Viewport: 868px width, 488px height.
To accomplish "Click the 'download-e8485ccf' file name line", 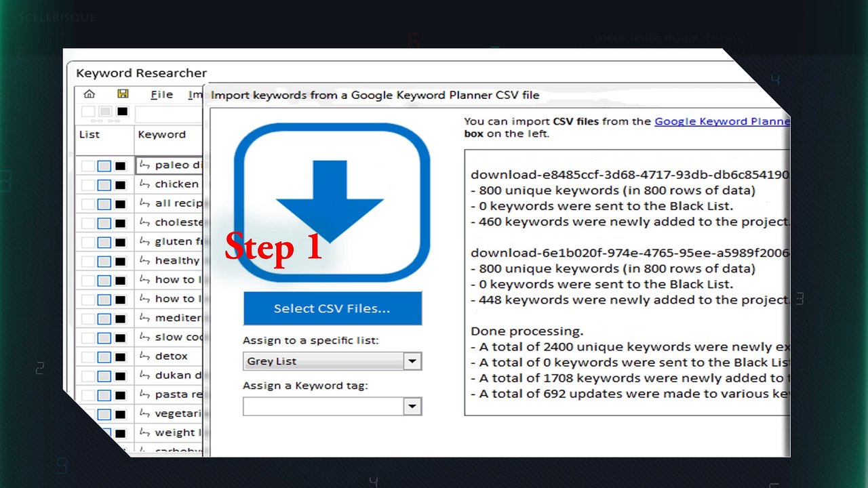I will coord(630,175).
